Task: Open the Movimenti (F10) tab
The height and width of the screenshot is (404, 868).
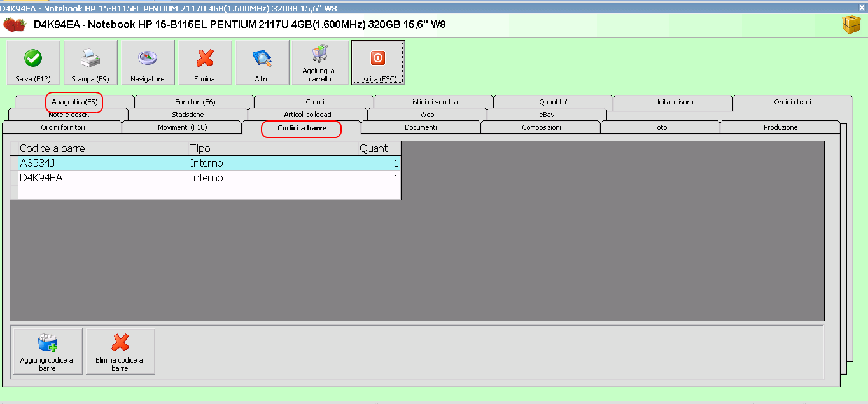Action: click(182, 127)
